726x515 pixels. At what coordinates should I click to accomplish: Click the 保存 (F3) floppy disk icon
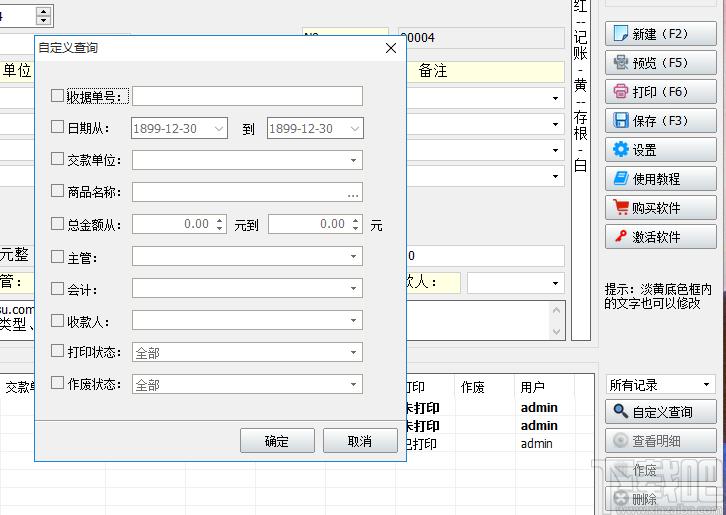621,120
